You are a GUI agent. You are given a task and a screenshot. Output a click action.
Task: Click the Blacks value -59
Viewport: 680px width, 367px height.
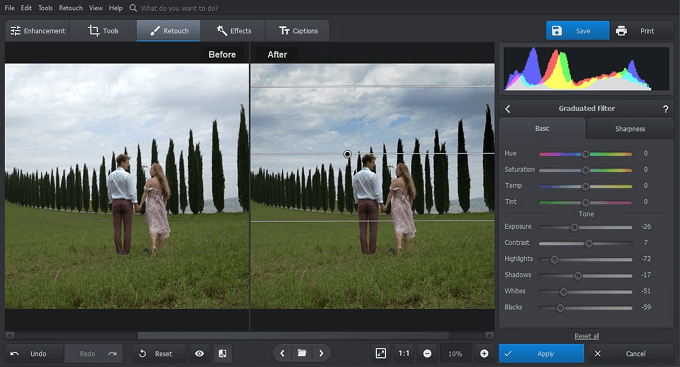point(646,307)
